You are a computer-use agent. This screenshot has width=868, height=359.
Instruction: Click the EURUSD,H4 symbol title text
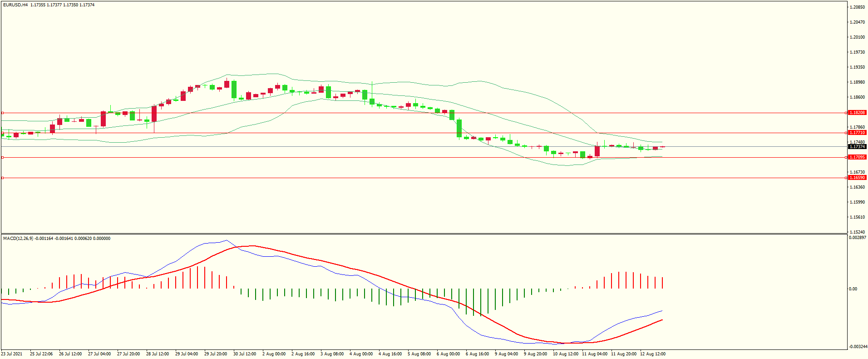[15, 5]
